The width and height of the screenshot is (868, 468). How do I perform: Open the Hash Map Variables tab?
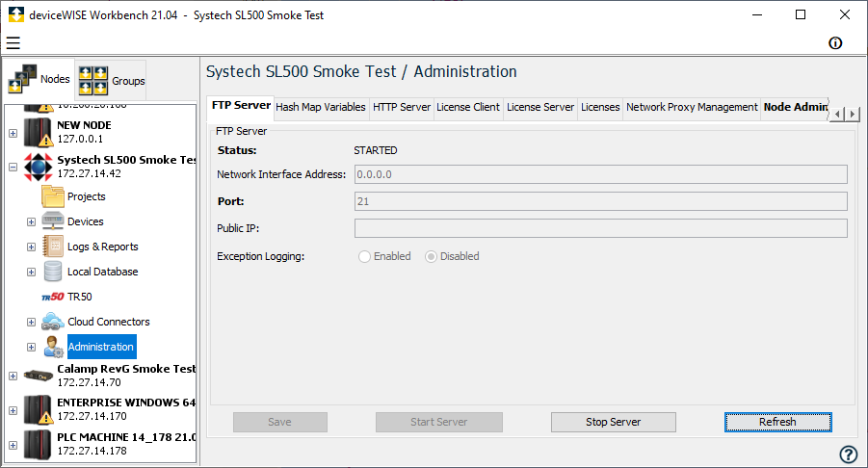point(321,107)
